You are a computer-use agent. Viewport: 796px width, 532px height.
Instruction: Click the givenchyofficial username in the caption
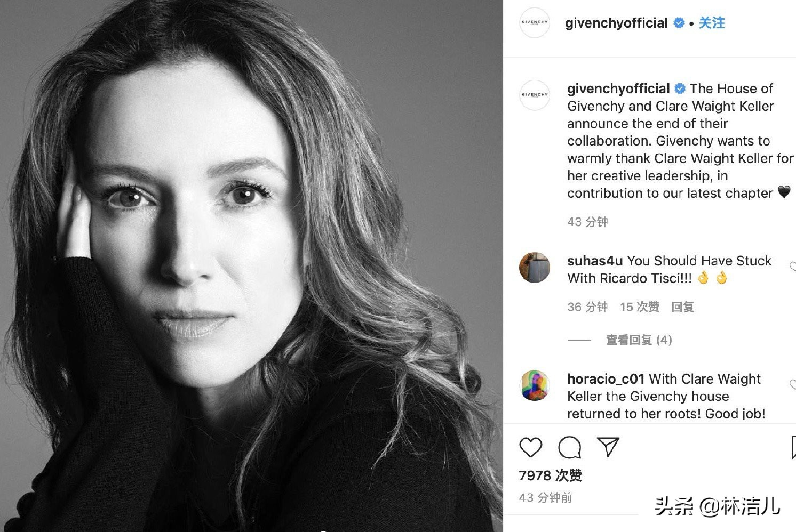618,88
